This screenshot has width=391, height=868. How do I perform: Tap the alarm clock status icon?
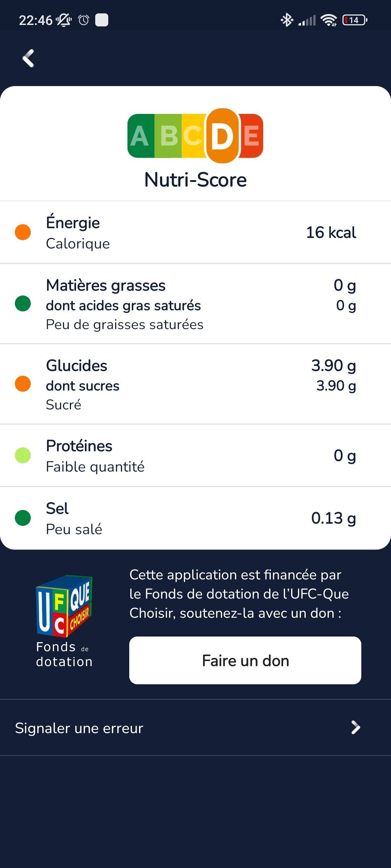pyautogui.click(x=84, y=20)
